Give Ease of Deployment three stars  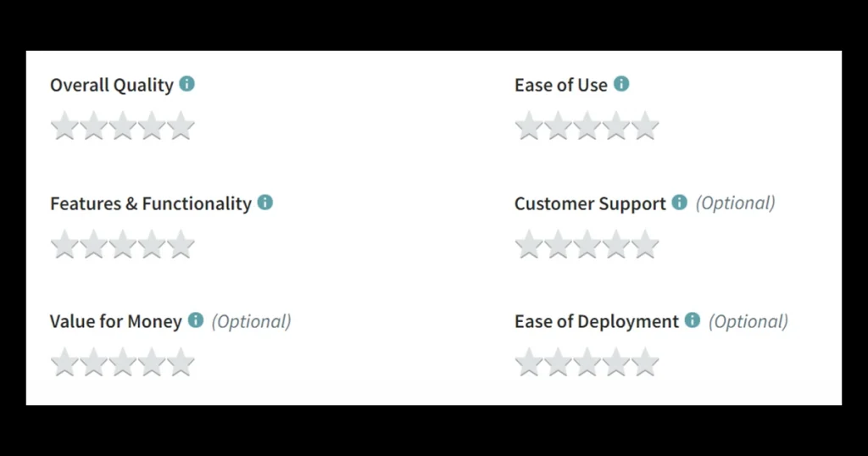[x=587, y=362]
